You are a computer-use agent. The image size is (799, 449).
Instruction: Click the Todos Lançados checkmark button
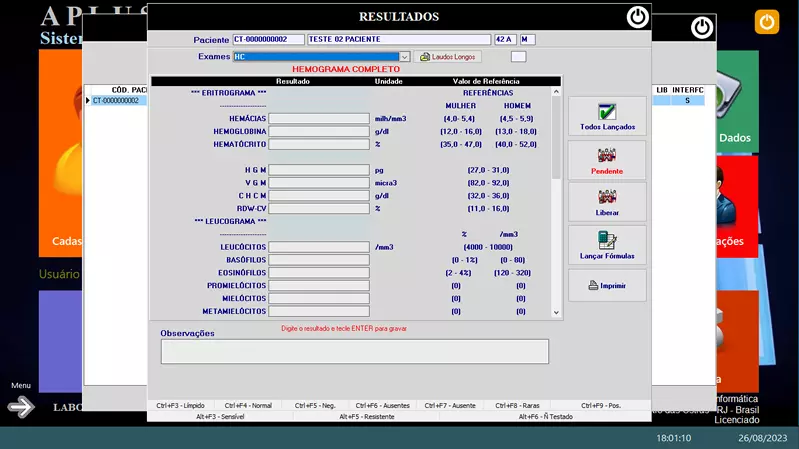pos(607,116)
